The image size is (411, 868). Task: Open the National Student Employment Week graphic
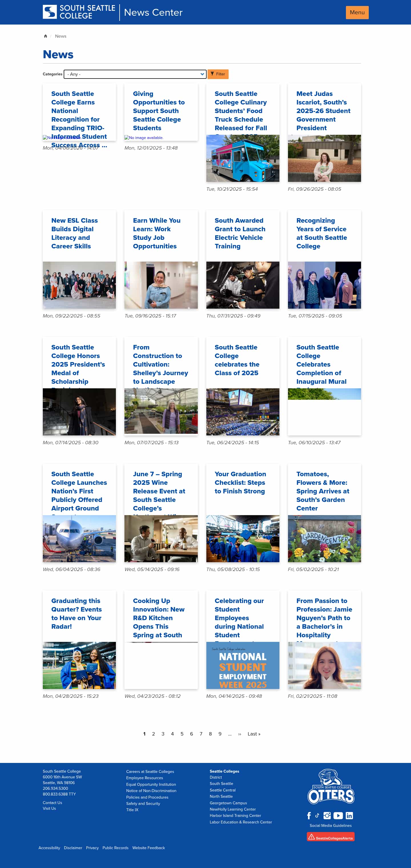pos(243,665)
